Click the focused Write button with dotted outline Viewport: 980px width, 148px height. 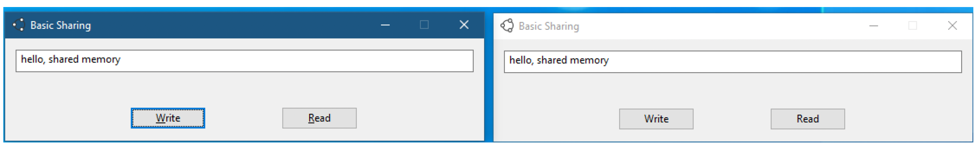tap(168, 118)
